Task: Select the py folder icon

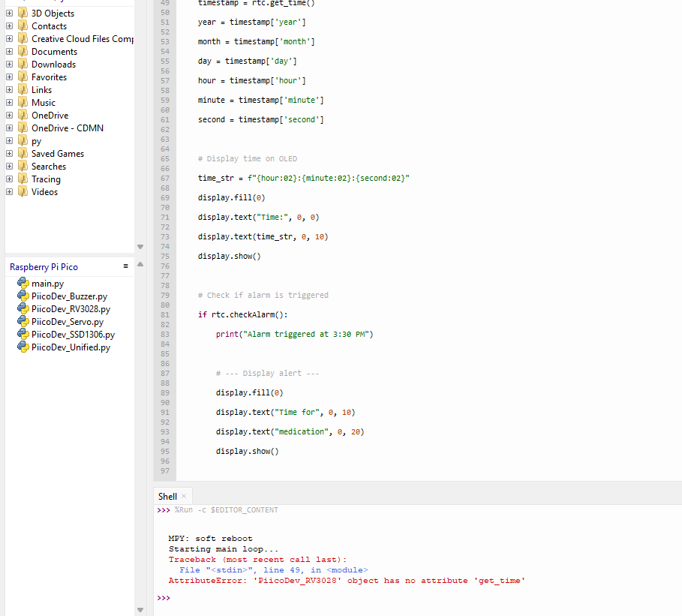Action: (23, 140)
